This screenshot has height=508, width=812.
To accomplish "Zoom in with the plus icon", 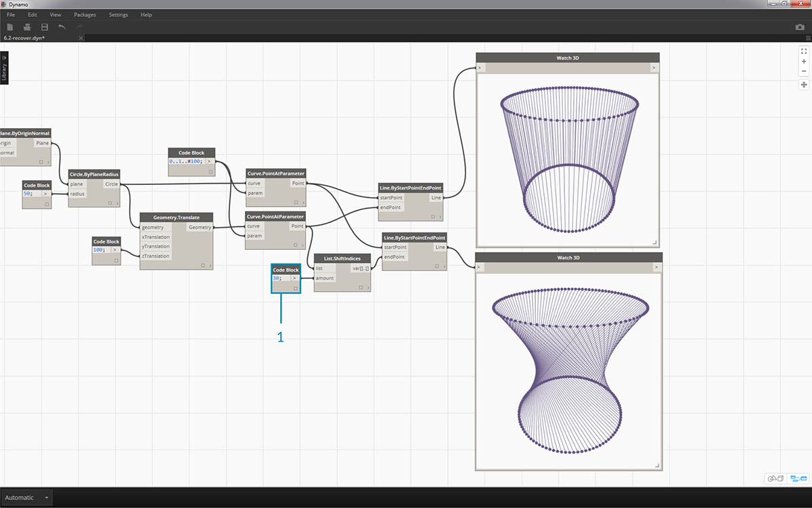I will pyautogui.click(x=804, y=61).
